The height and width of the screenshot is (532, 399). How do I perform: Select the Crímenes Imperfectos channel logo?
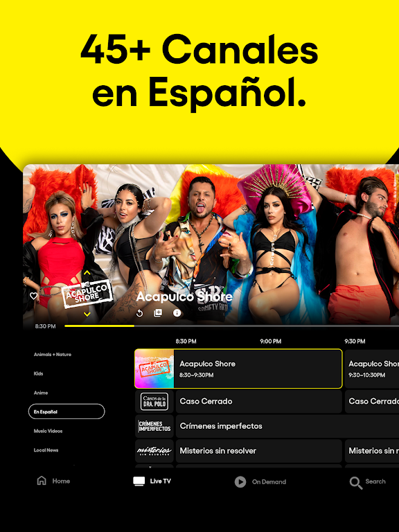[x=154, y=426]
